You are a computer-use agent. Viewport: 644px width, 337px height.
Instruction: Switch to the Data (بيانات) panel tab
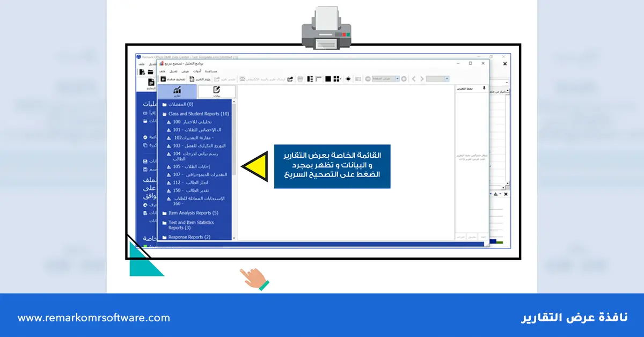pos(216,92)
